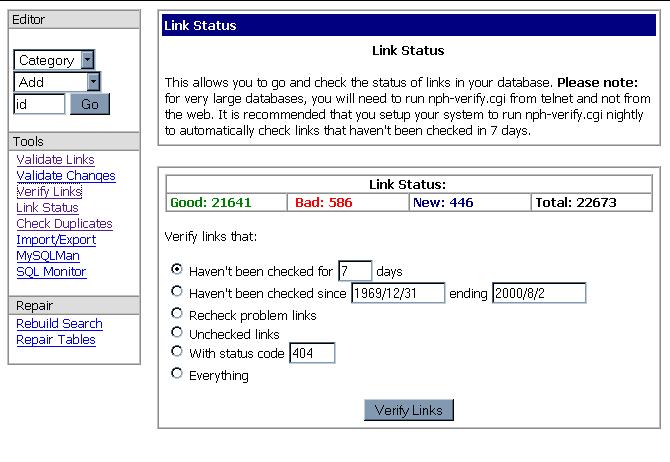The image size is (670, 462).
Task: Open the Check Duplicates tool
Action: click(x=64, y=224)
